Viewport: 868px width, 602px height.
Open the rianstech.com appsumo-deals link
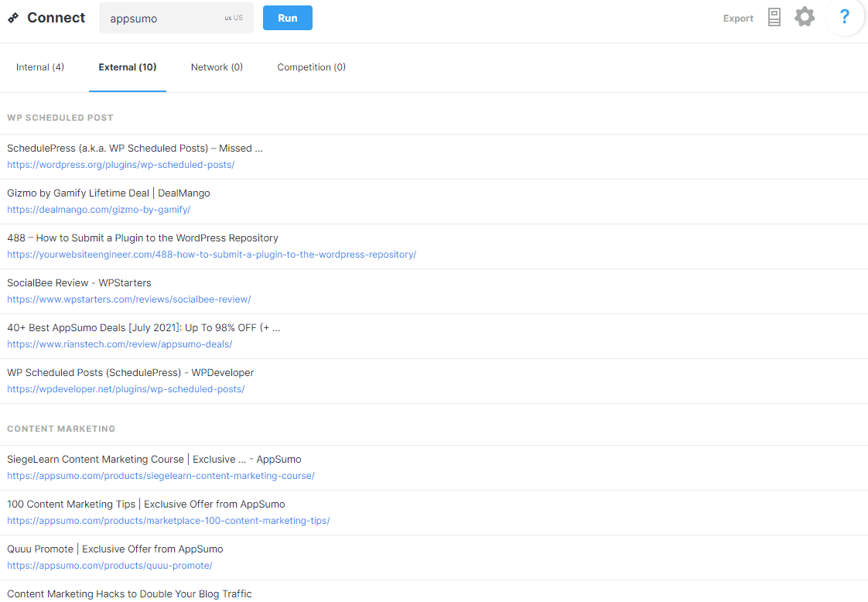coord(120,344)
